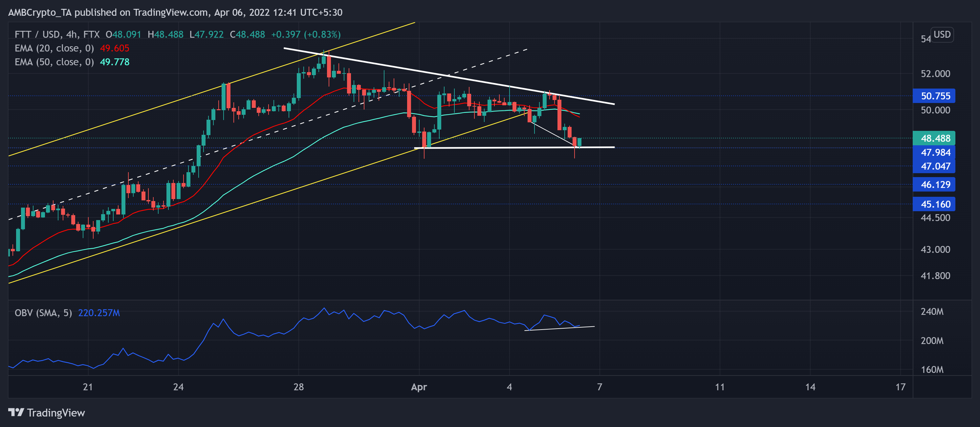Click the 14 date label on time axis
Screen dimensions: 980x427
coord(810,387)
